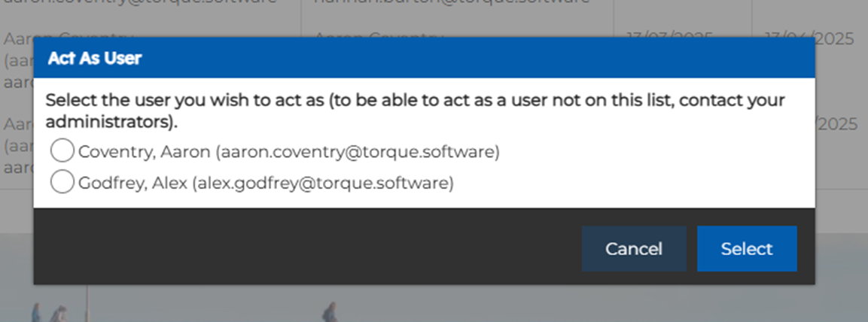The height and width of the screenshot is (322, 868).
Task: Click the "Coventry, Aaron" name text
Action: click(144, 151)
